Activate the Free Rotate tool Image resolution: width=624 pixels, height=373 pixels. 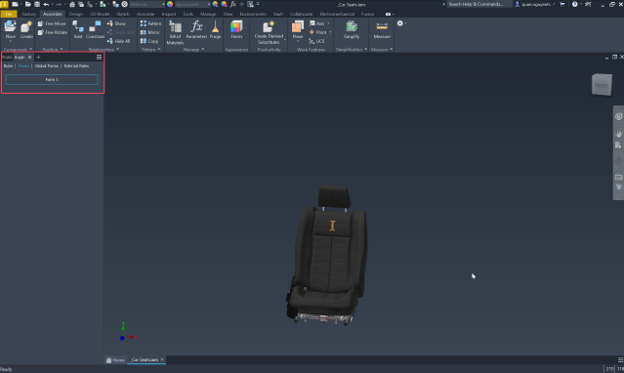click(x=53, y=32)
